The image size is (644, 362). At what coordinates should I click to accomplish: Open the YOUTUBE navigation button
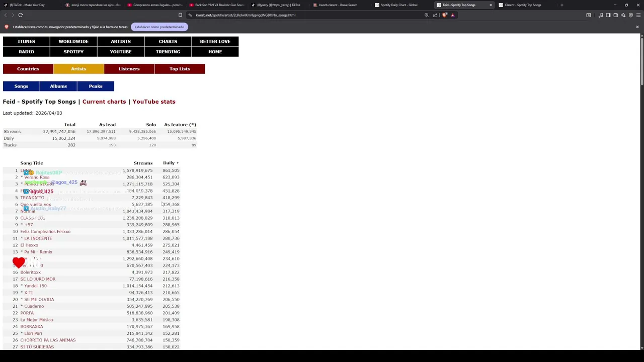pos(121,52)
